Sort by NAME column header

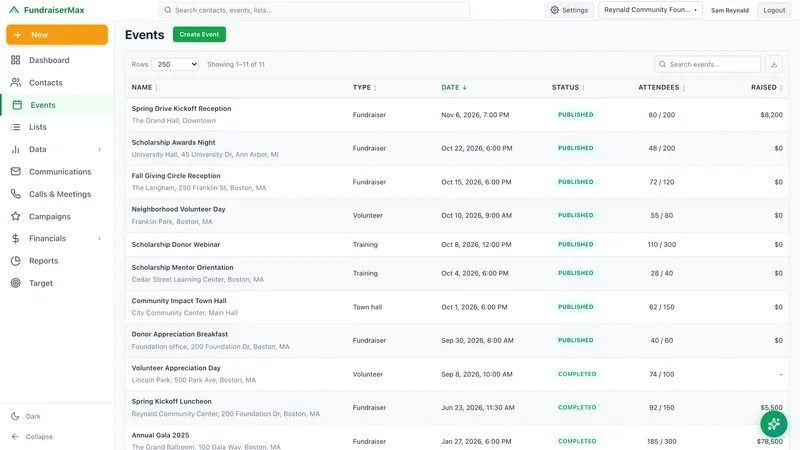click(x=145, y=87)
